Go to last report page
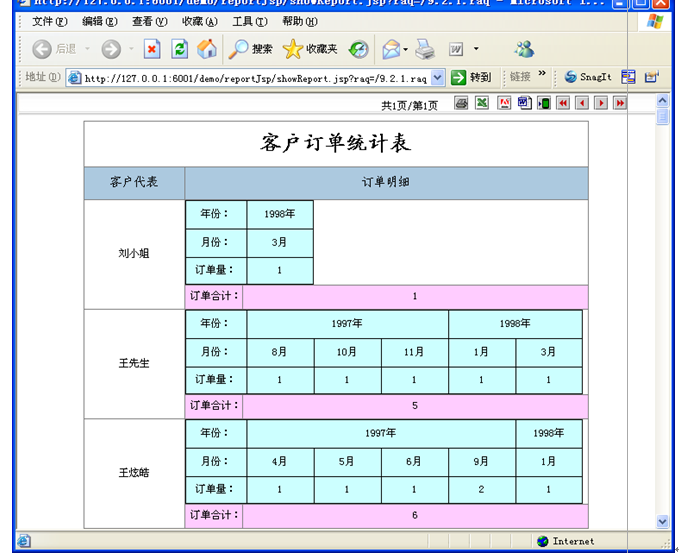The width and height of the screenshot is (679, 553). (620, 103)
